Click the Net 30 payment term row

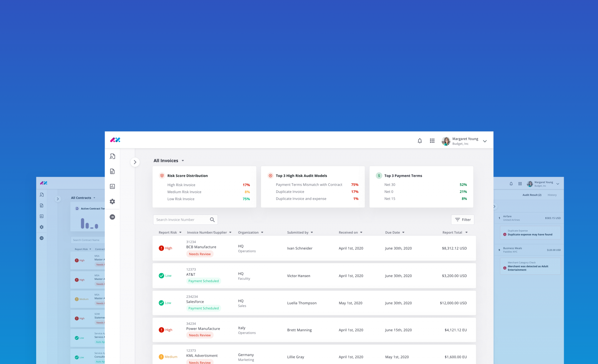coord(425,185)
